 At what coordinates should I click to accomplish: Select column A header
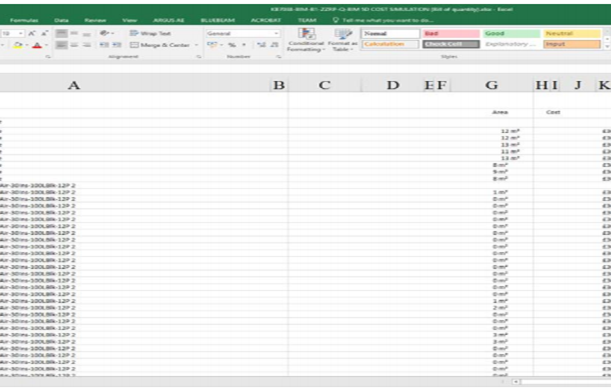(x=135, y=85)
